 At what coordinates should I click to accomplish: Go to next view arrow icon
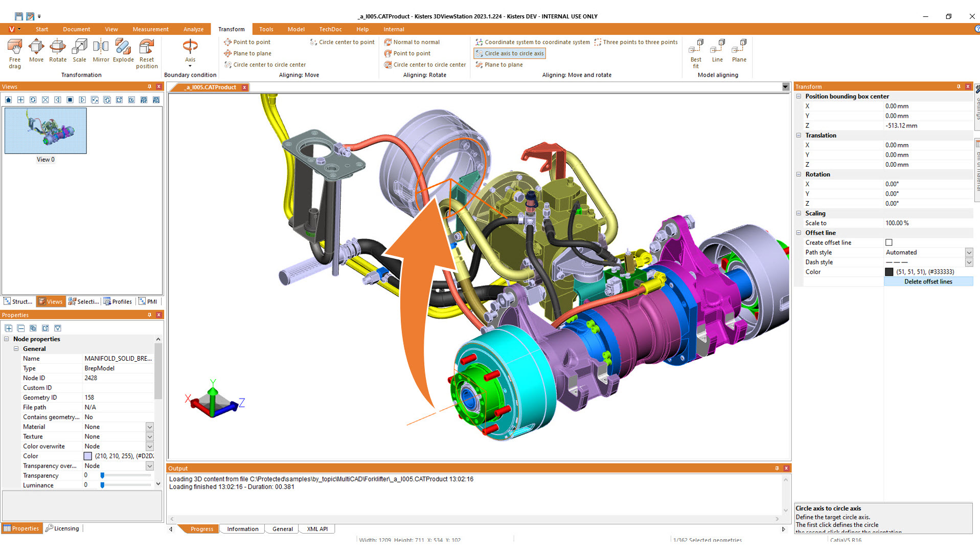pyautogui.click(x=82, y=100)
